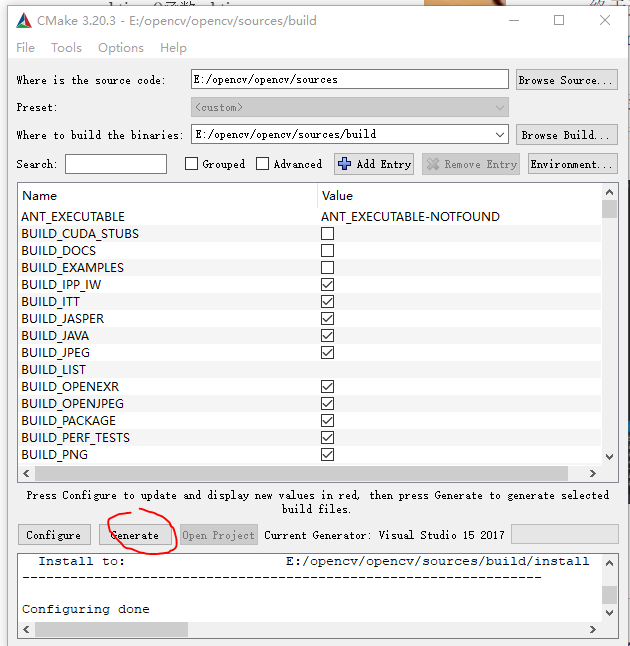Click the Generate button

click(x=135, y=535)
